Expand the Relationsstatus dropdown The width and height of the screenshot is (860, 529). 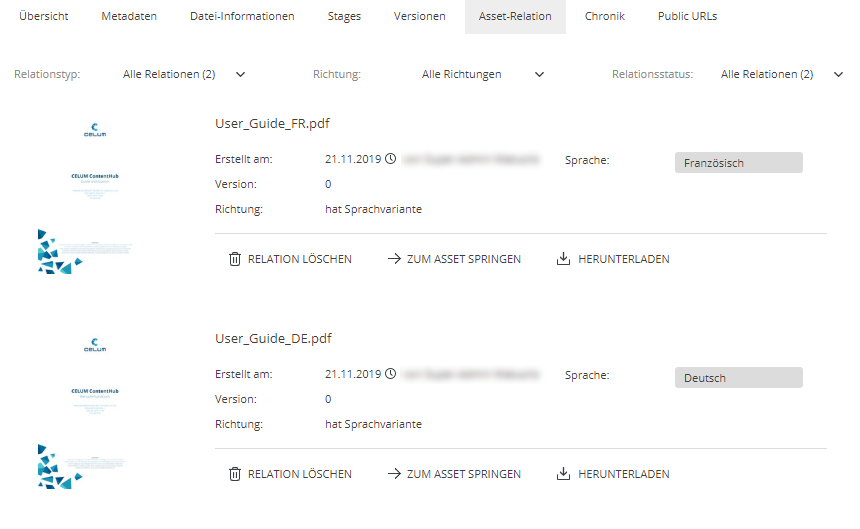[x=781, y=74]
